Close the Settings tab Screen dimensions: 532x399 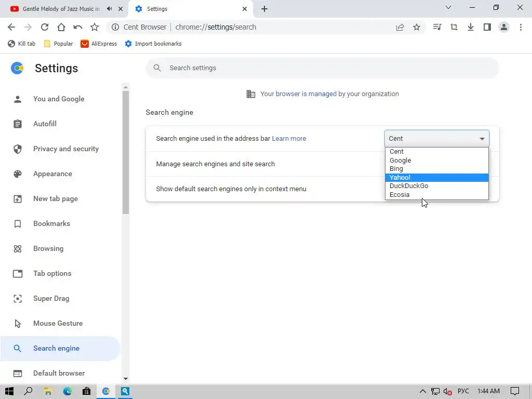(x=245, y=9)
